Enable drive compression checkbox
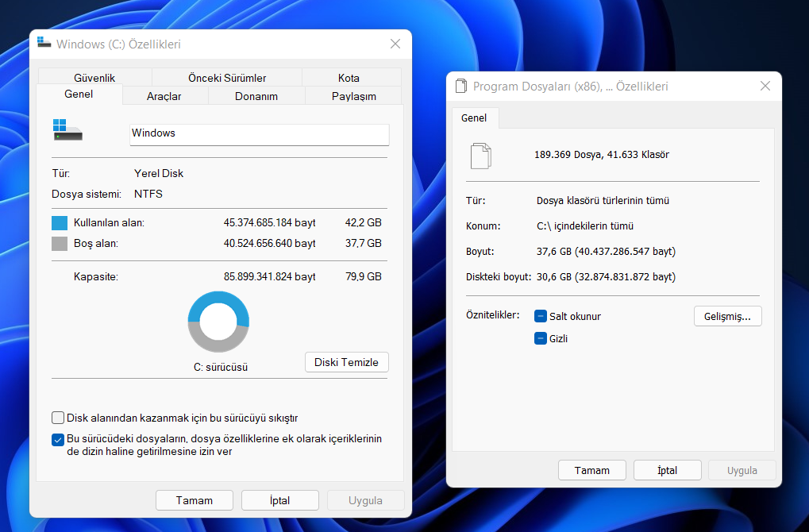The width and height of the screenshot is (809, 532). coord(58,418)
